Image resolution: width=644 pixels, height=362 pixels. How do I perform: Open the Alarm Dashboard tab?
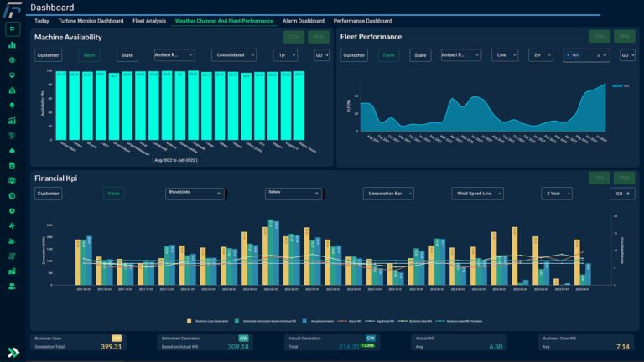pyautogui.click(x=303, y=21)
